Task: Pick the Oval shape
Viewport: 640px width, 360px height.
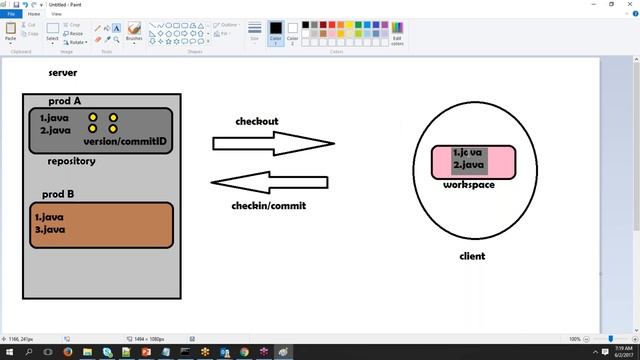Action: pos(169,25)
